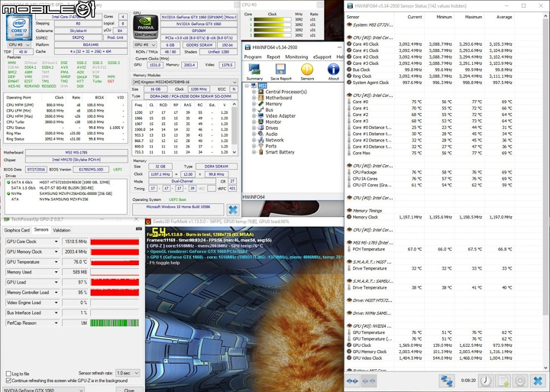Switch to Graphics Card tab in GPU-Z

point(17,230)
